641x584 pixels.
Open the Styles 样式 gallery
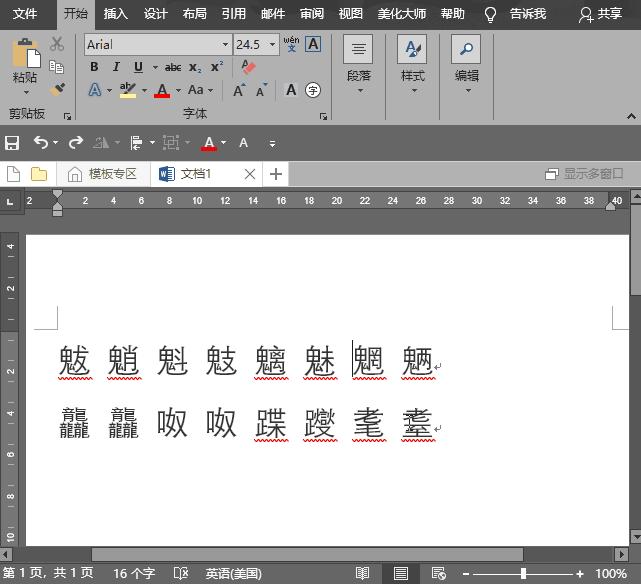(x=412, y=65)
